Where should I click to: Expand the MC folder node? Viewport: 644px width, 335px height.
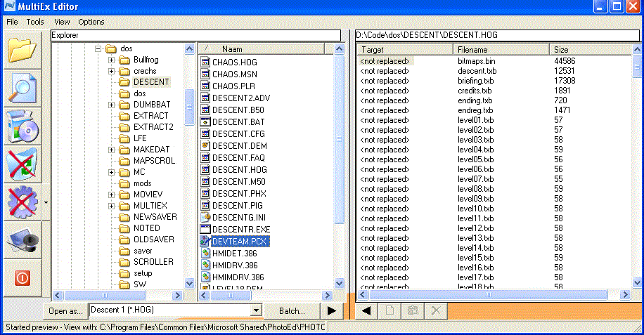[111, 172]
